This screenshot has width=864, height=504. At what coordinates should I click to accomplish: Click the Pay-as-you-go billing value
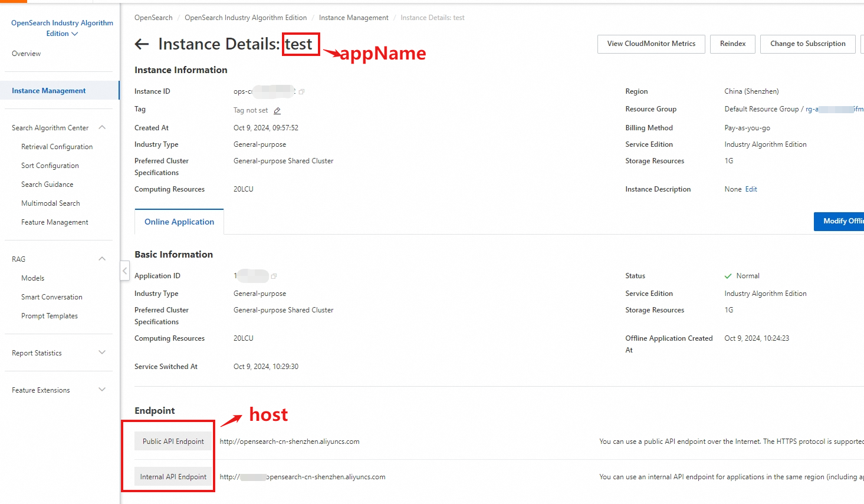pyautogui.click(x=747, y=128)
